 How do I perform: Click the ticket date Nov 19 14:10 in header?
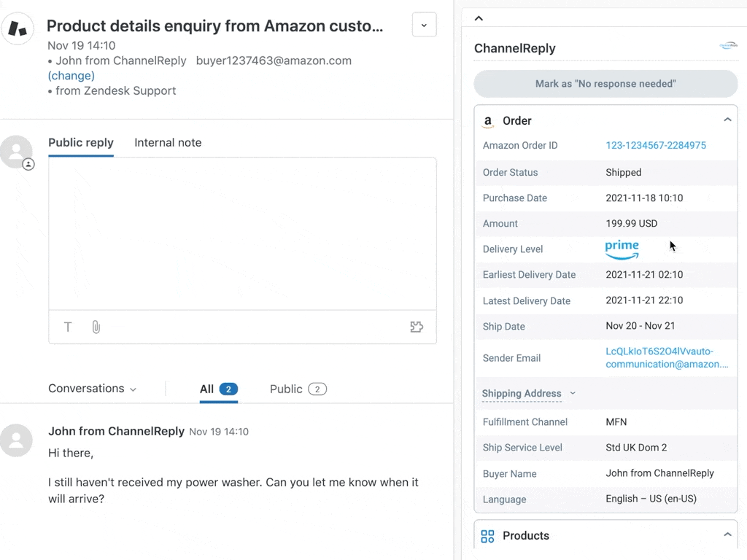coord(82,46)
